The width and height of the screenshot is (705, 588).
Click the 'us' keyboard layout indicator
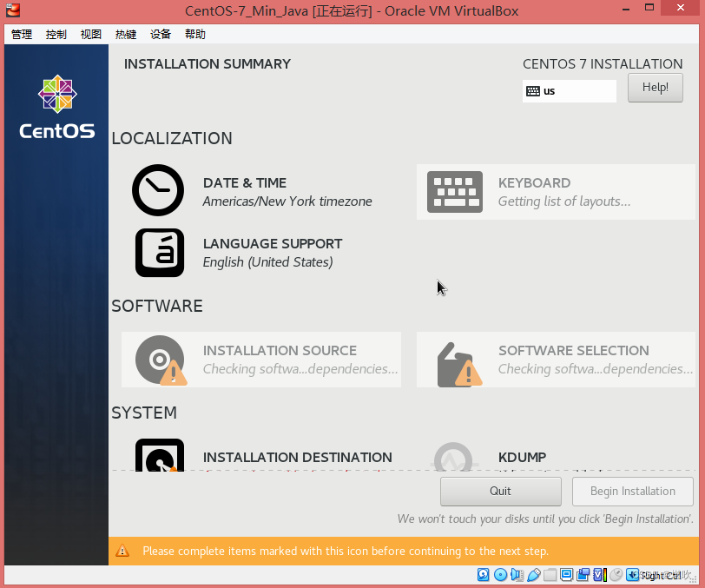click(x=570, y=91)
